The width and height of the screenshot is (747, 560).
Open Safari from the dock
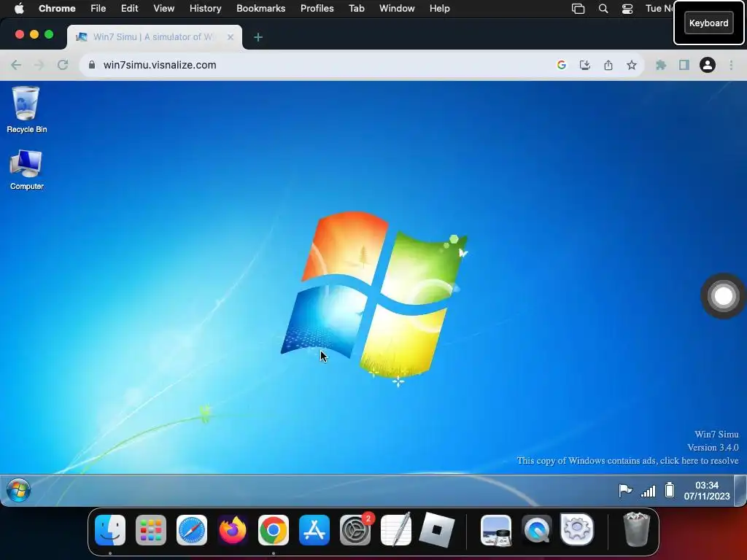(192, 530)
